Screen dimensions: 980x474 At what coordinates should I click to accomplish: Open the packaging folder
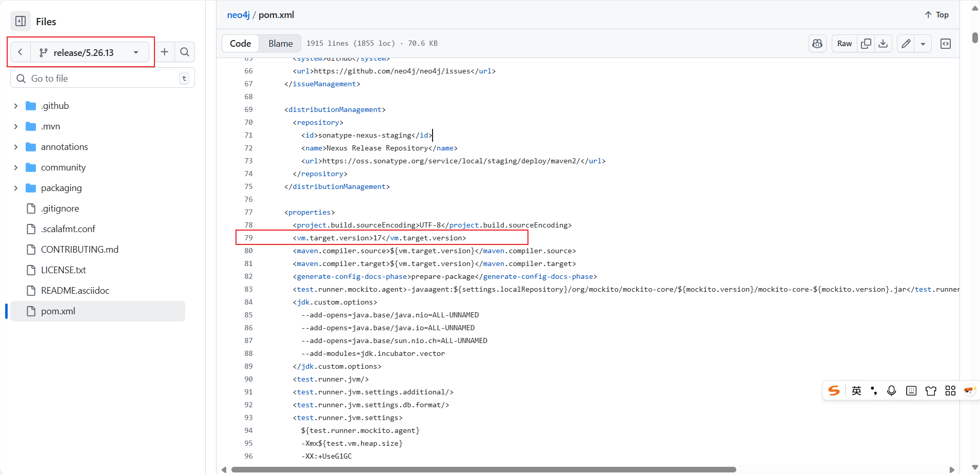[61, 188]
